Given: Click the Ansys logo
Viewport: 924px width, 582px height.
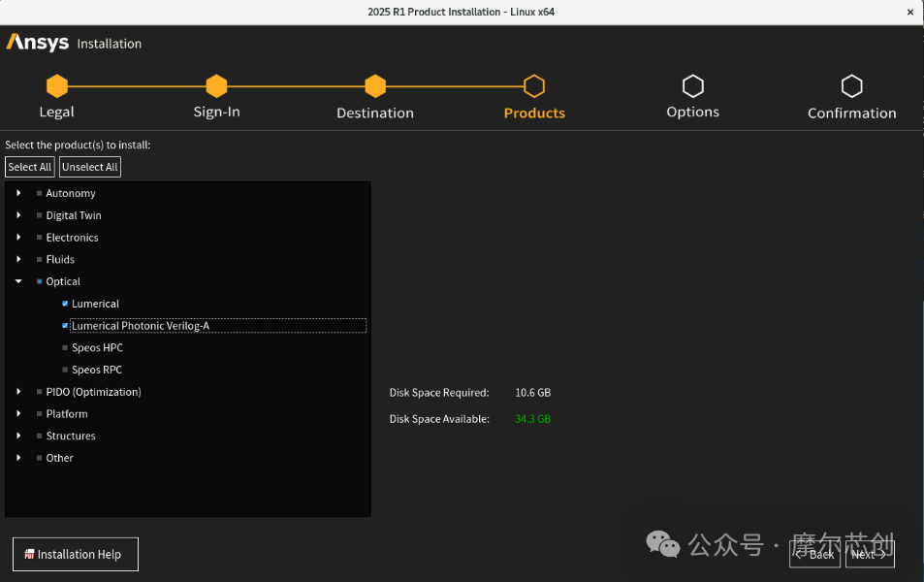Looking at the screenshot, I should click(38, 43).
